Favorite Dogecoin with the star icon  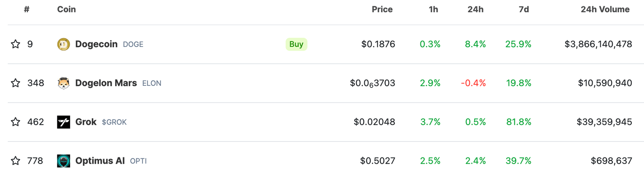click(x=16, y=44)
